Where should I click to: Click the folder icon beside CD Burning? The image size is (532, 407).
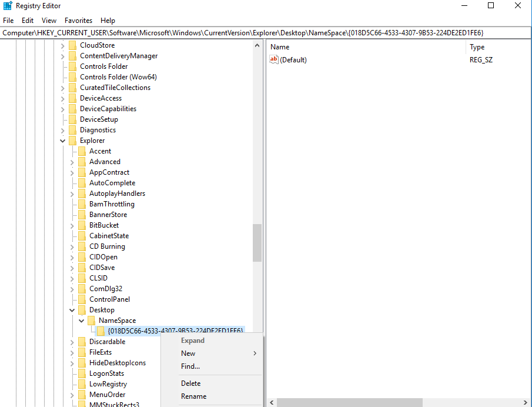[x=82, y=246]
